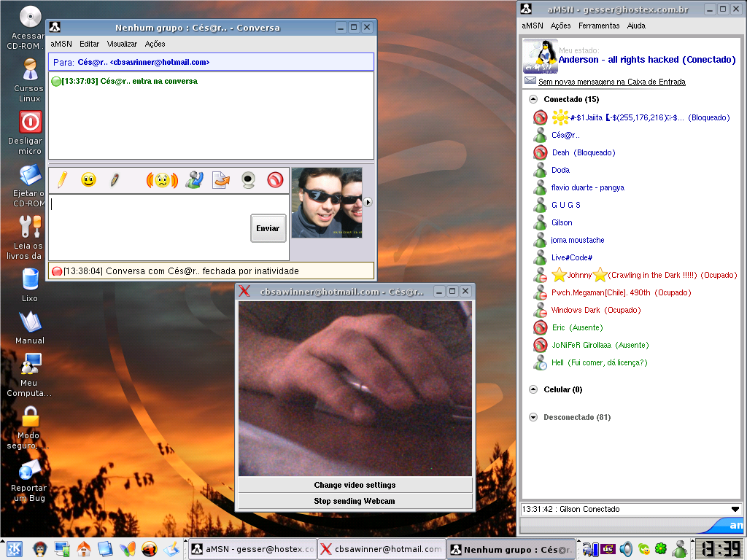Open event history dropdown arrow at bottom

point(735,509)
